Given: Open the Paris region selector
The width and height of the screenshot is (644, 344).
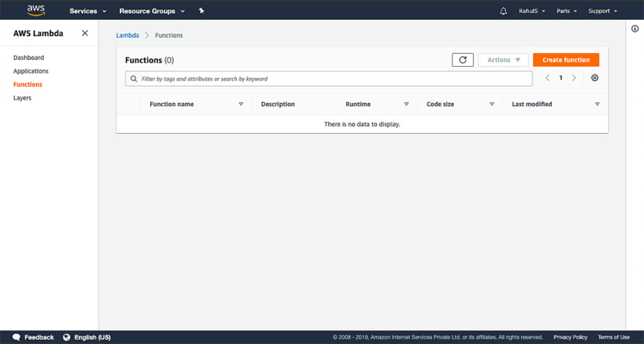Looking at the screenshot, I should pos(566,11).
